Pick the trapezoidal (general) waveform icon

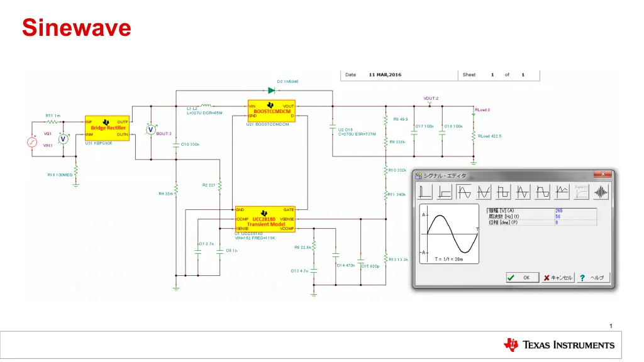click(x=542, y=191)
